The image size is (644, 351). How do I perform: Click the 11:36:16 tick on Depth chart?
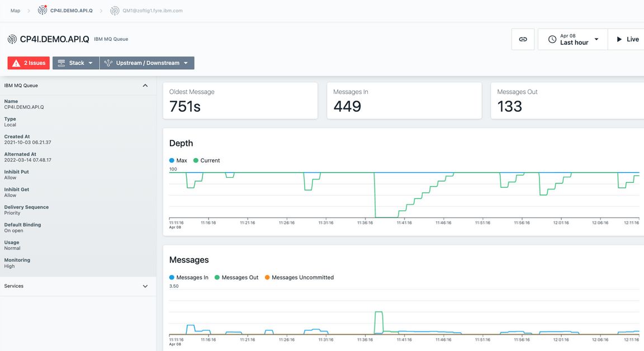[x=365, y=223]
